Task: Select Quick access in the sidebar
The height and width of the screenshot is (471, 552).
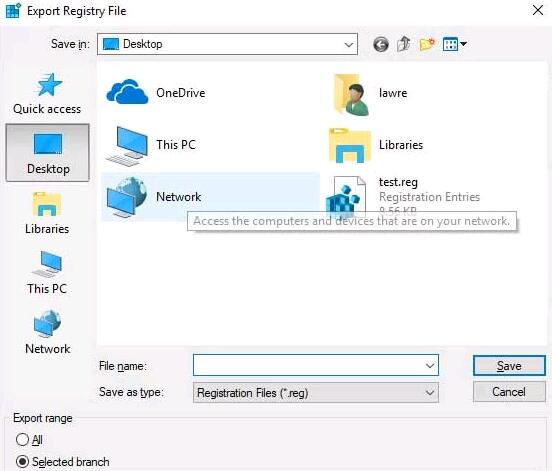Action: tap(47, 94)
